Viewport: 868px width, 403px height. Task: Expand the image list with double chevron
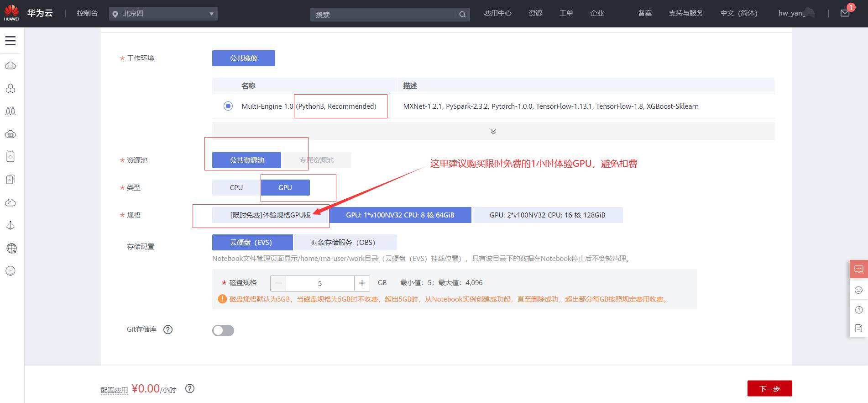pyautogui.click(x=493, y=132)
